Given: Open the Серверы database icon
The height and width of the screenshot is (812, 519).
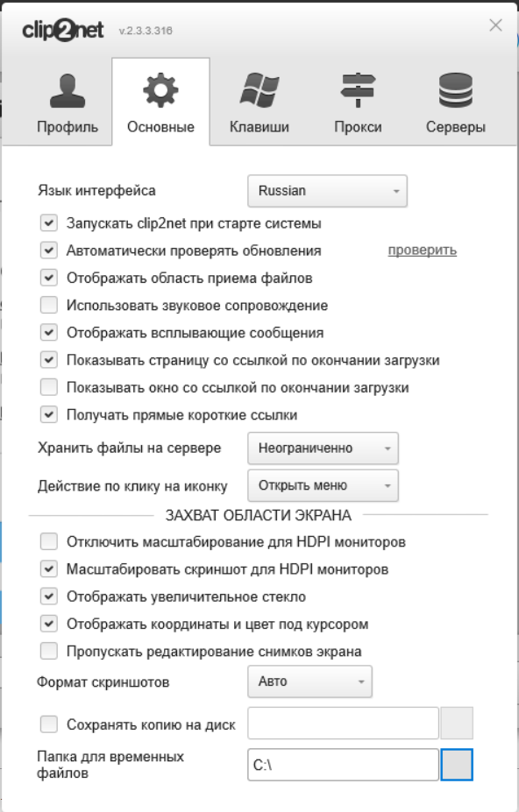Looking at the screenshot, I should [x=456, y=90].
